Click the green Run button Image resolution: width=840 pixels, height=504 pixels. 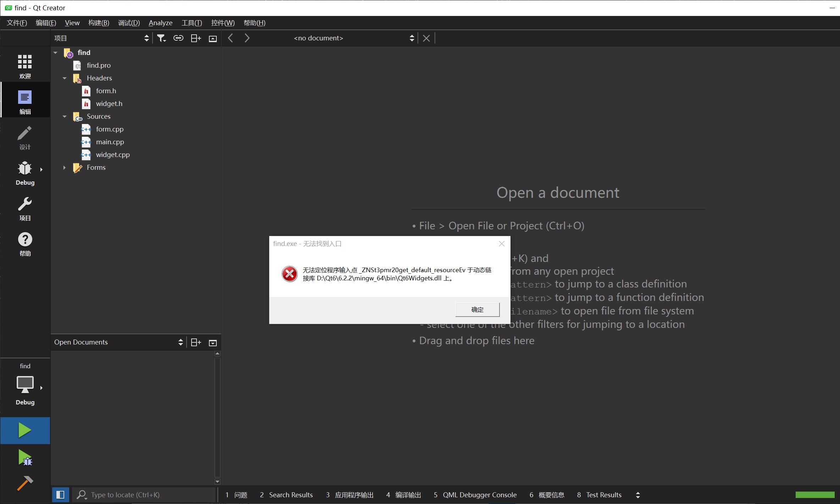25,430
